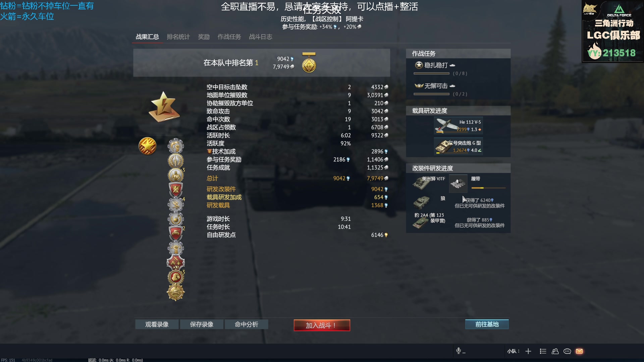Image resolution: width=644 pixels, height=362 pixels.
Task: Switch to the 作战任务 tab
Action: tap(229, 37)
